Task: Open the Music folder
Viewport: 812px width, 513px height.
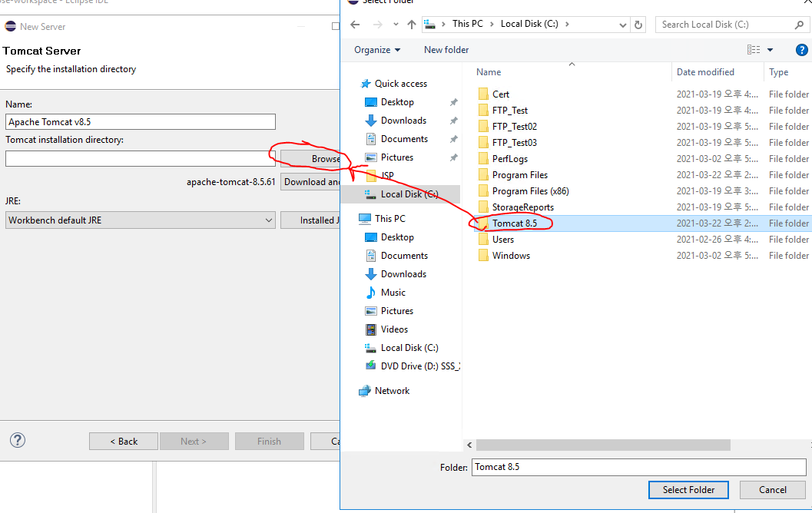Action: coord(393,293)
